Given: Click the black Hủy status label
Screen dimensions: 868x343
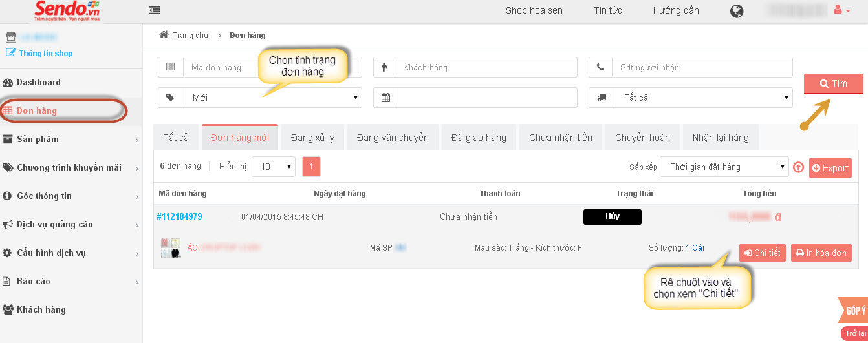Looking at the screenshot, I should pos(613,216).
